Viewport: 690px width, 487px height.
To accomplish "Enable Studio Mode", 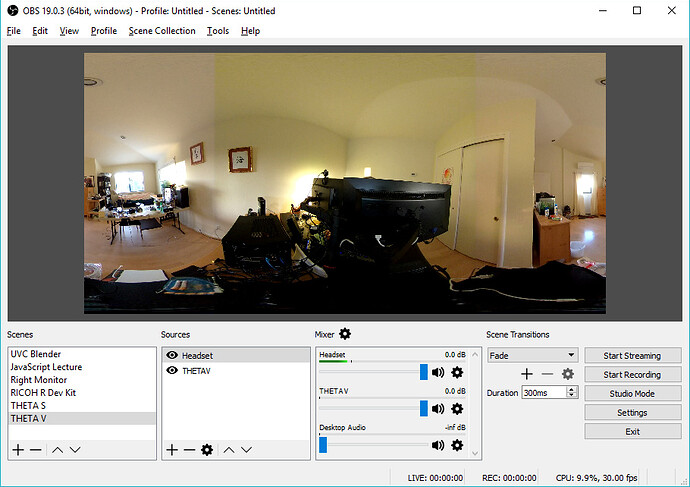I will 632,393.
